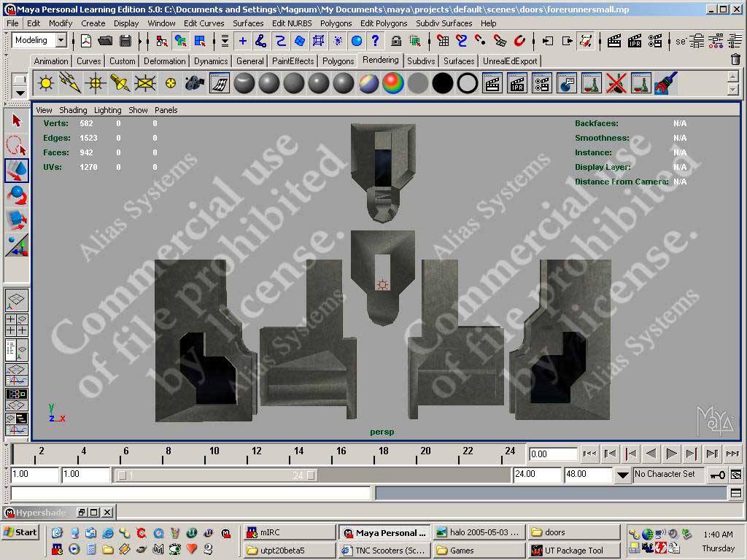Open the selection mask menu arrow icon

(x=225, y=42)
